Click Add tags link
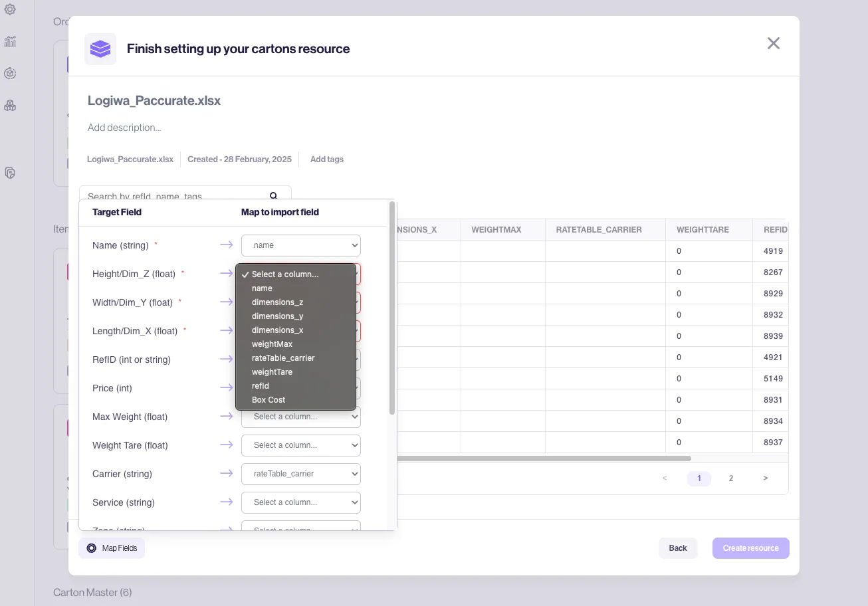 click(x=327, y=159)
